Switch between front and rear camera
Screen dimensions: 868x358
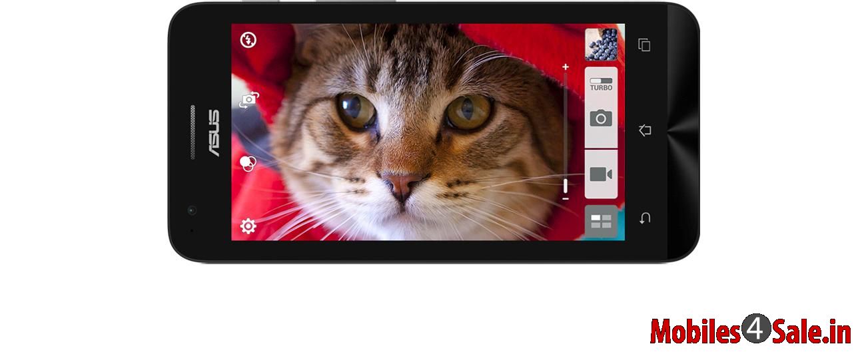[x=248, y=100]
